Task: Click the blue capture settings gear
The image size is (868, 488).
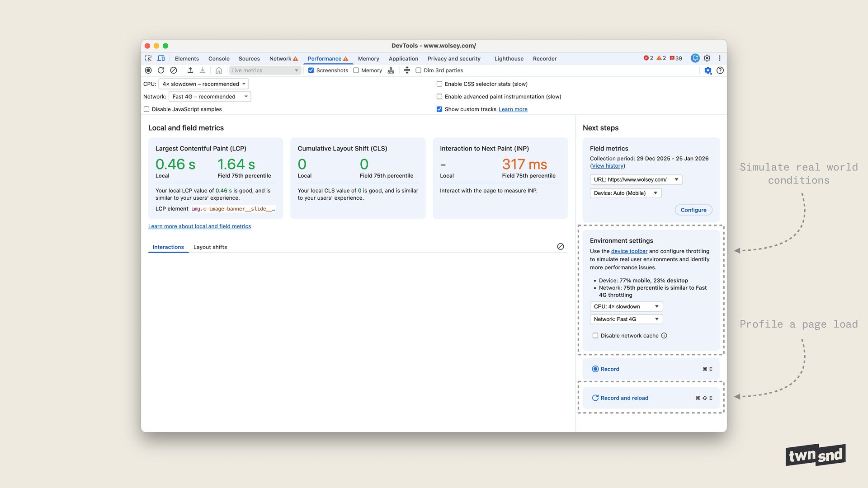Action: (x=708, y=70)
